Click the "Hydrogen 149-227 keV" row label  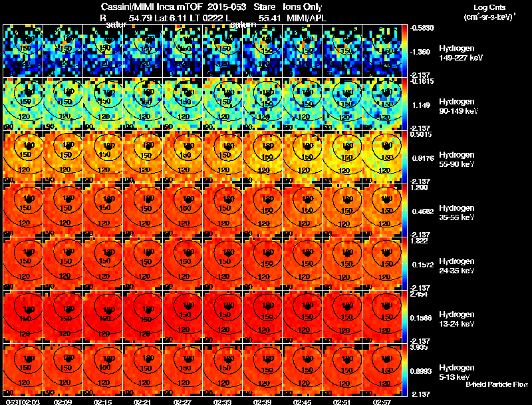coord(461,53)
